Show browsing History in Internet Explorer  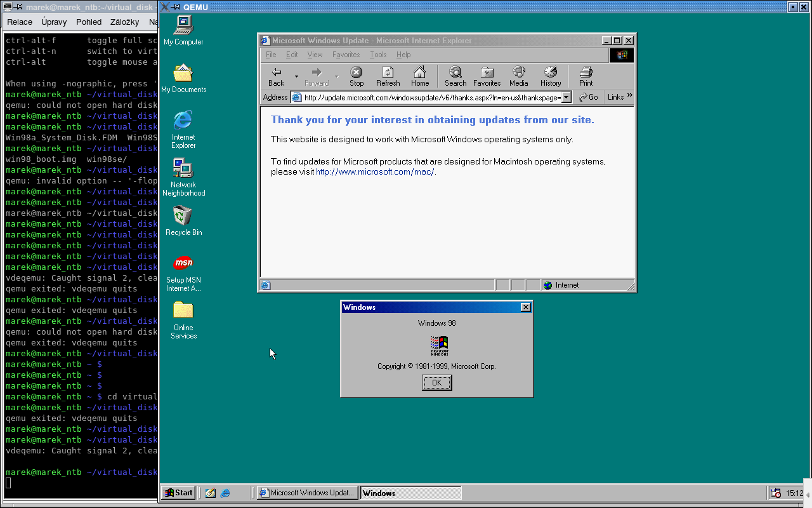pos(550,76)
